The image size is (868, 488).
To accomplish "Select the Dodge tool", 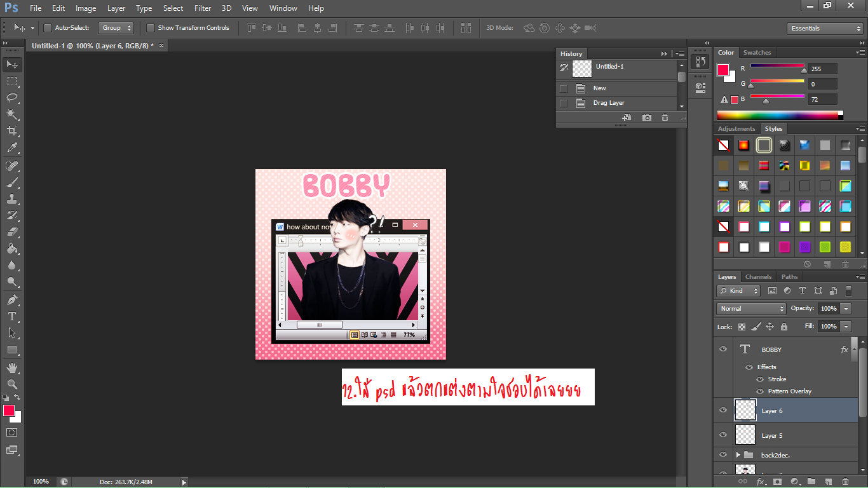I will pos(12,281).
